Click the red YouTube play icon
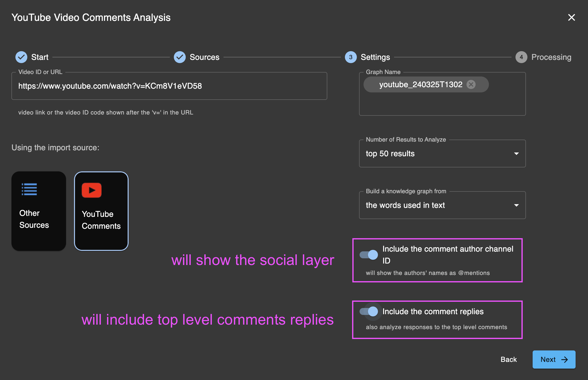Image resolution: width=588 pixels, height=380 pixels. (92, 190)
